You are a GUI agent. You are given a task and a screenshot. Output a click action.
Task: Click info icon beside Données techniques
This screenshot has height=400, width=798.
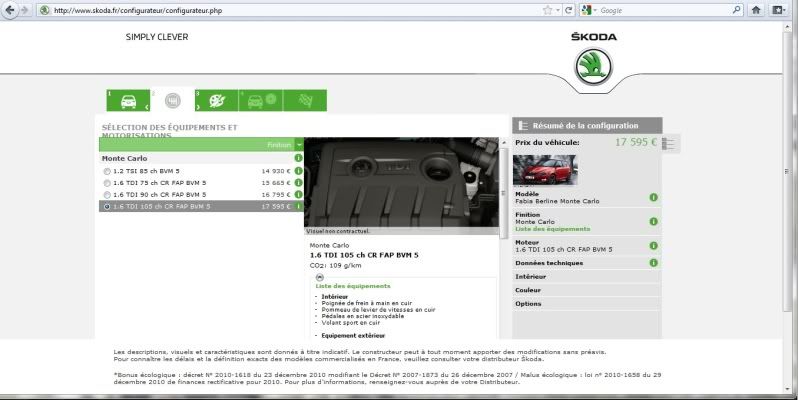coord(653,263)
